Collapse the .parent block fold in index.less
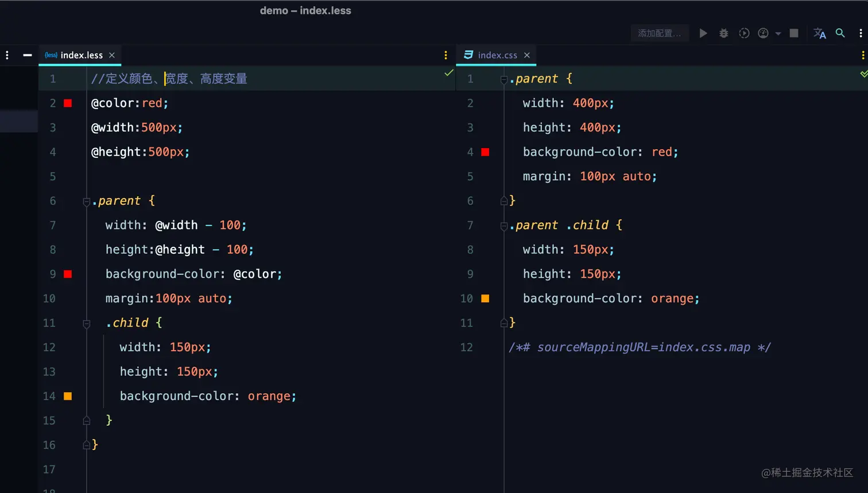868x493 pixels. click(x=87, y=201)
